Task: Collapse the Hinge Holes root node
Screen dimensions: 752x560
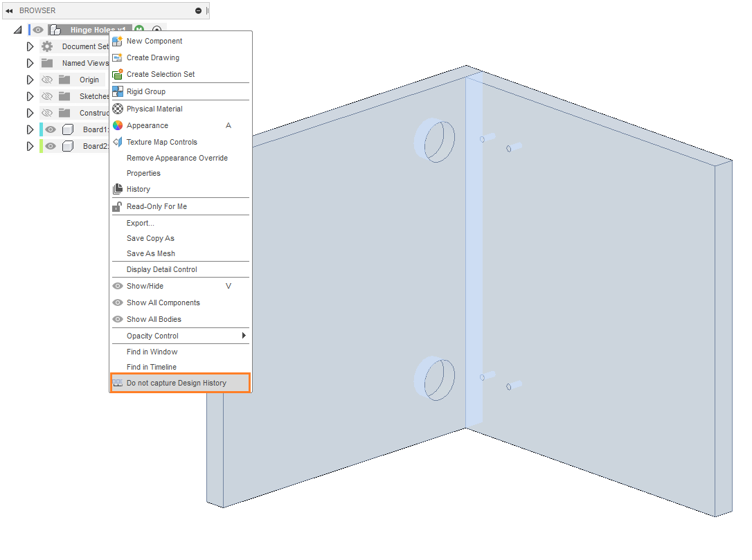Action: pos(18,30)
